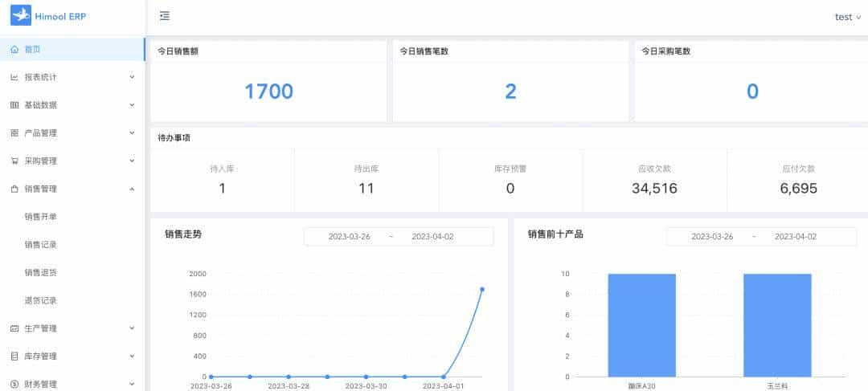The height and width of the screenshot is (391, 868).
Task: Click the 销售前十产品 start date 2023-03-26
Action: pyautogui.click(x=712, y=237)
